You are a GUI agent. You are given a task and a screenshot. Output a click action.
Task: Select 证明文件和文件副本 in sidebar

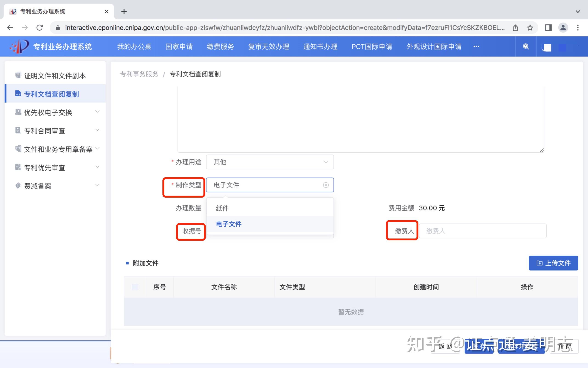(x=55, y=75)
